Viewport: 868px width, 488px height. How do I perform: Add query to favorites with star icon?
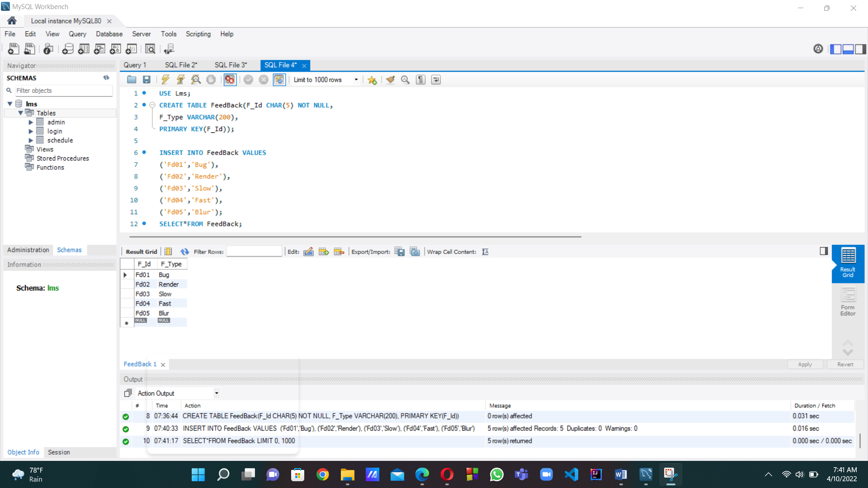click(372, 80)
